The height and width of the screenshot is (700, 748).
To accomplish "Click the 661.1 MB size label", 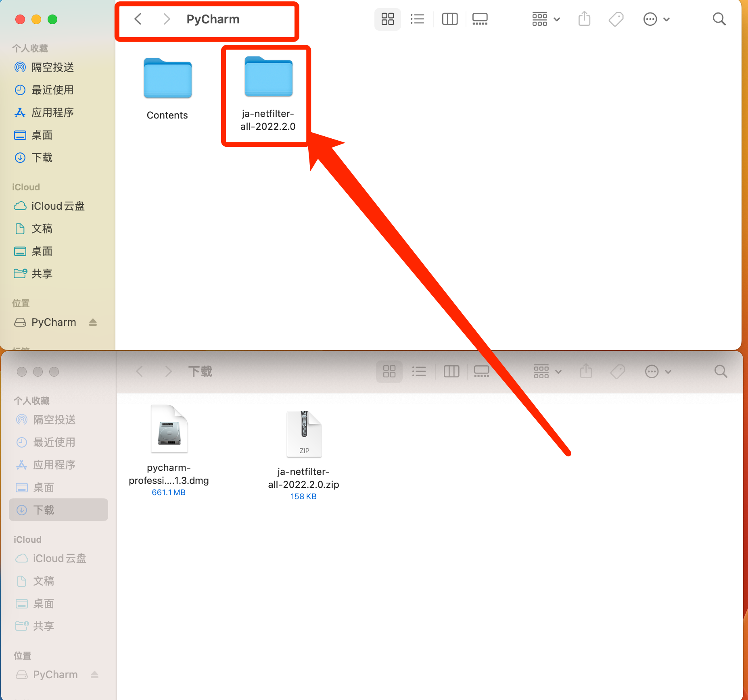I will [169, 492].
